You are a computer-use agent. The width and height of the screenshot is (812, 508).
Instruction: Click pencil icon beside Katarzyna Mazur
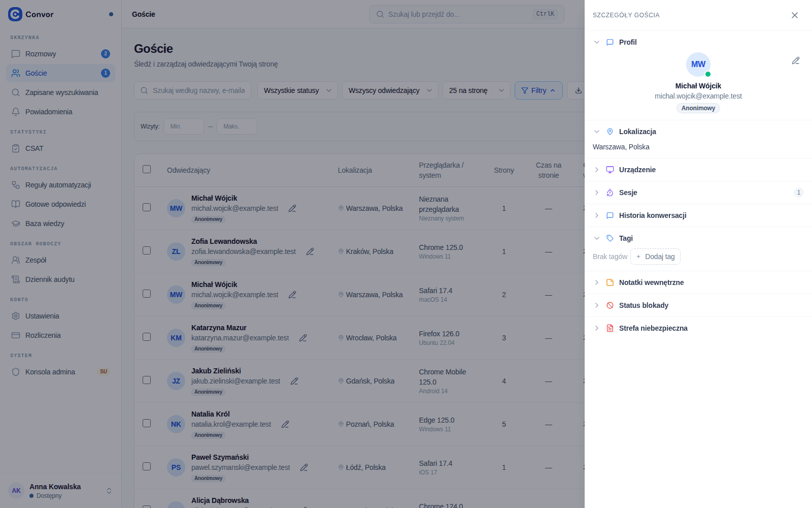point(303,338)
